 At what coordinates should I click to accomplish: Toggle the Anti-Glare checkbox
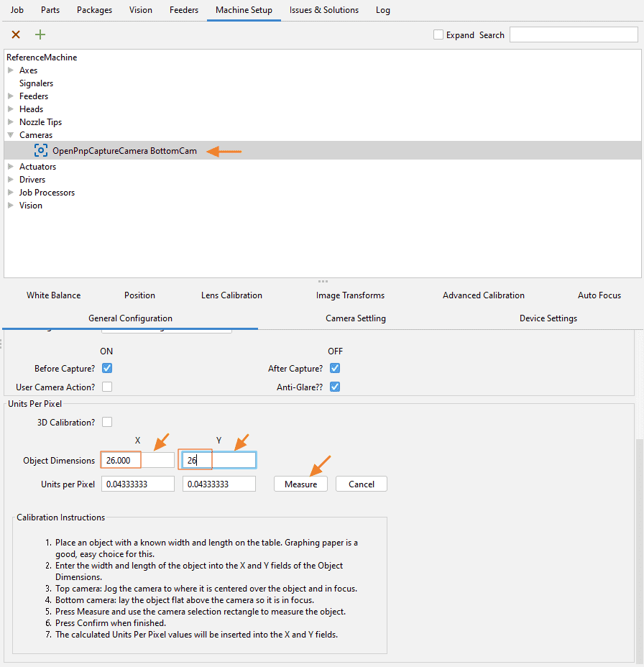(335, 387)
